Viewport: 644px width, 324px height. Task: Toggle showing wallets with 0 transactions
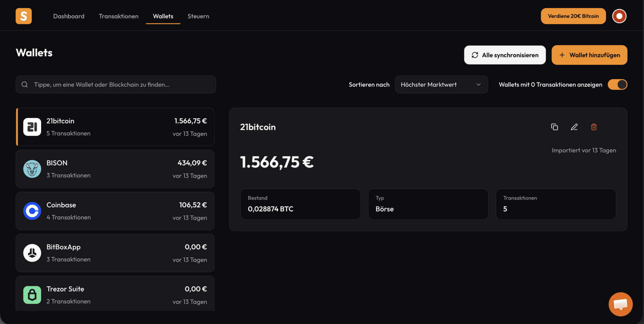pyautogui.click(x=617, y=85)
